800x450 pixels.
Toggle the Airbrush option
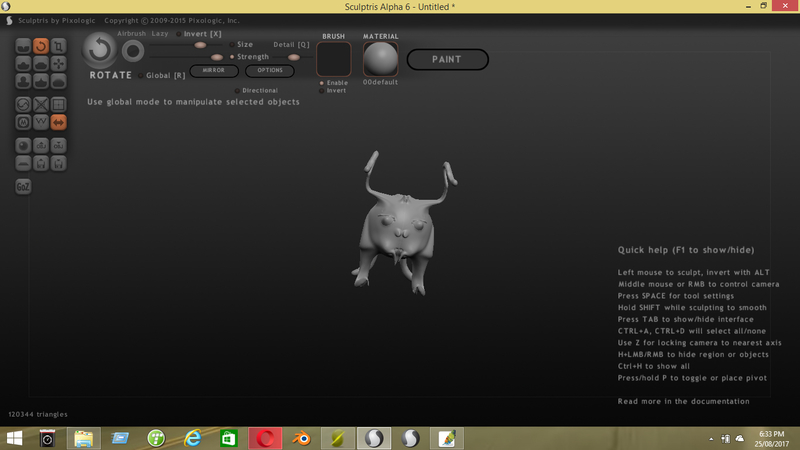[x=132, y=34]
